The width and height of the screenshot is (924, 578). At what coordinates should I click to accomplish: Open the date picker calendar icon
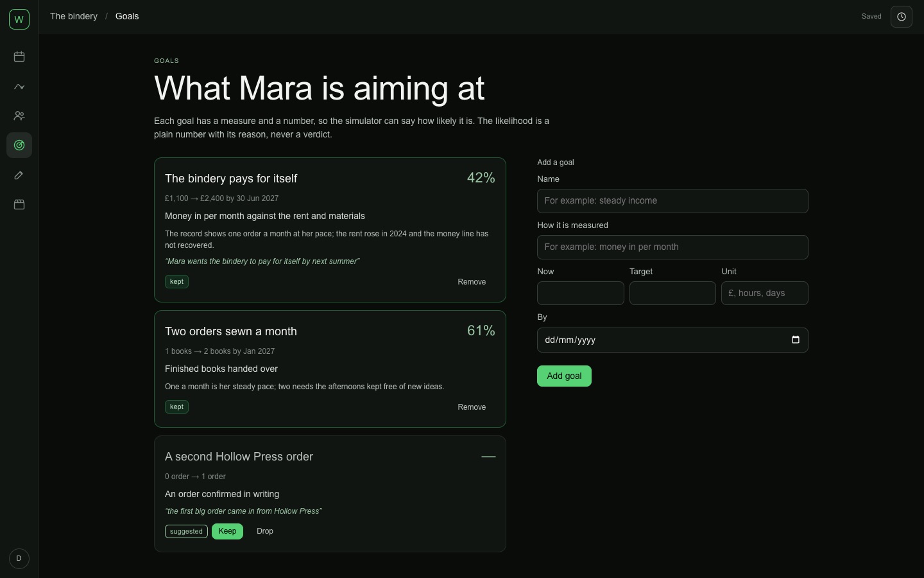click(796, 340)
